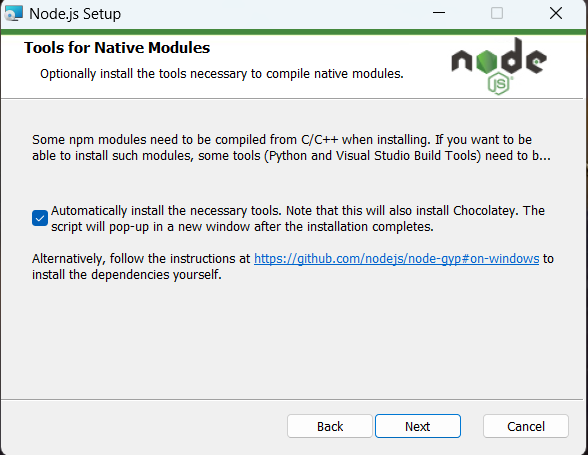Image resolution: width=588 pixels, height=455 pixels.
Task: Click the 'Automatically install the necessary tools' label text
Action: click(x=298, y=218)
